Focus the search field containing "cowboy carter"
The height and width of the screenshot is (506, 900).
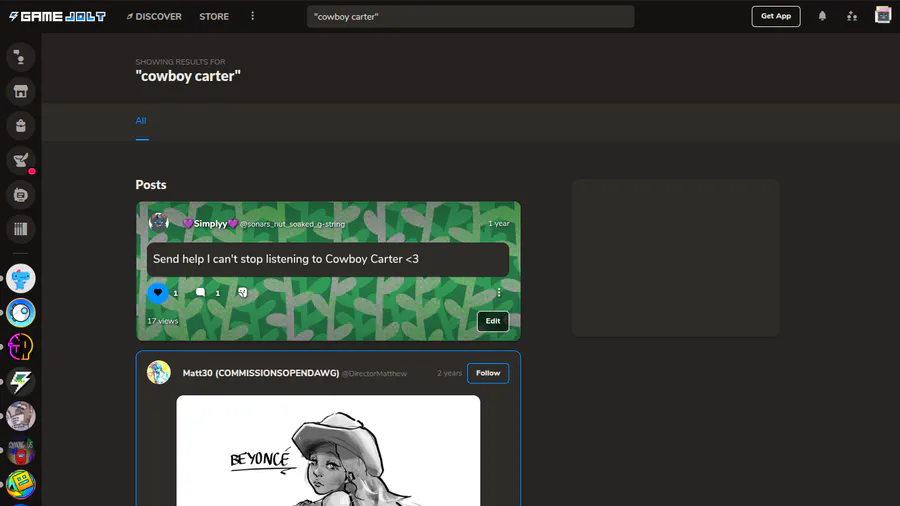click(471, 17)
